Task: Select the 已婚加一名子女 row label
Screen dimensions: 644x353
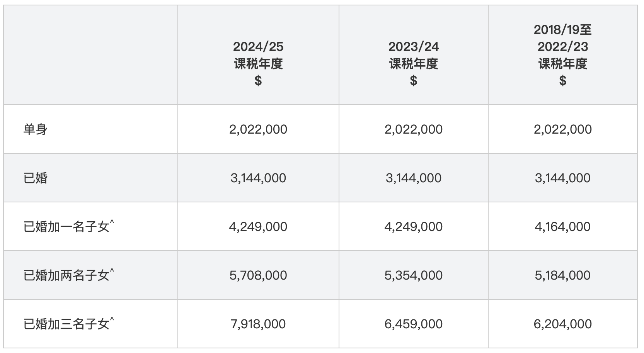Action: point(69,226)
